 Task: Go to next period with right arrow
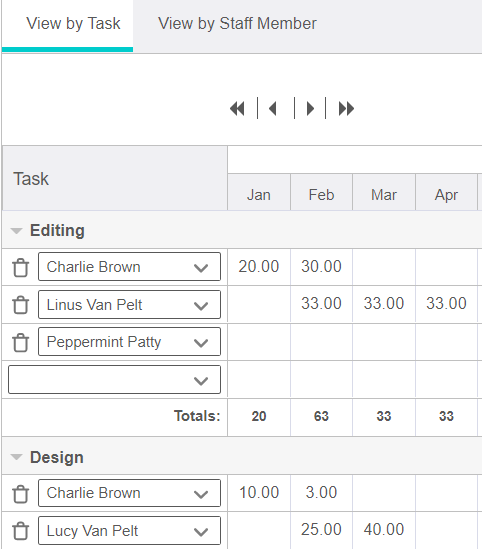point(310,109)
